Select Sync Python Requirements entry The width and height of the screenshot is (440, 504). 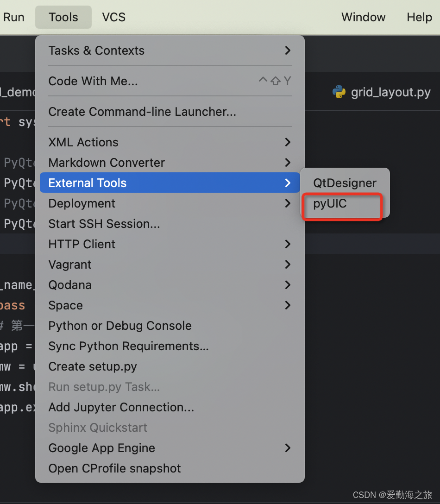pyautogui.click(x=128, y=346)
